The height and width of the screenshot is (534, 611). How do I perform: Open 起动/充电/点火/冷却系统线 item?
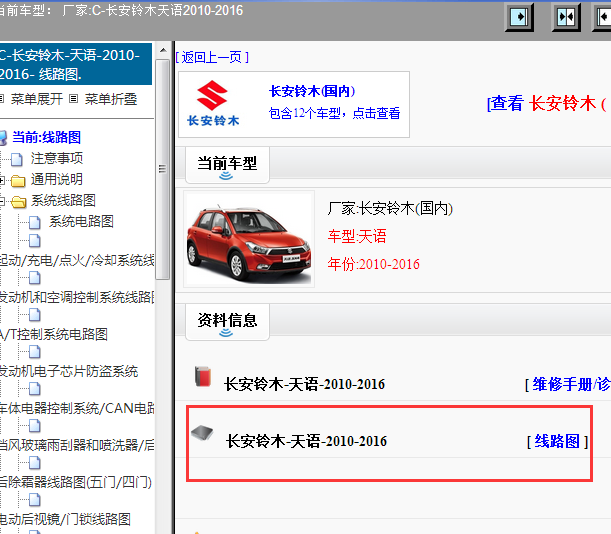tap(77, 260)
